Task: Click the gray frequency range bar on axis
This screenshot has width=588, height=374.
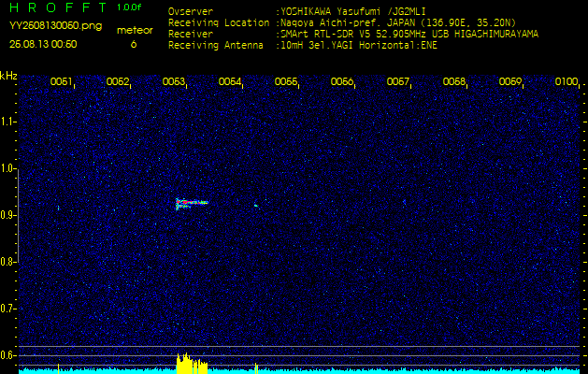Action: 18,216
